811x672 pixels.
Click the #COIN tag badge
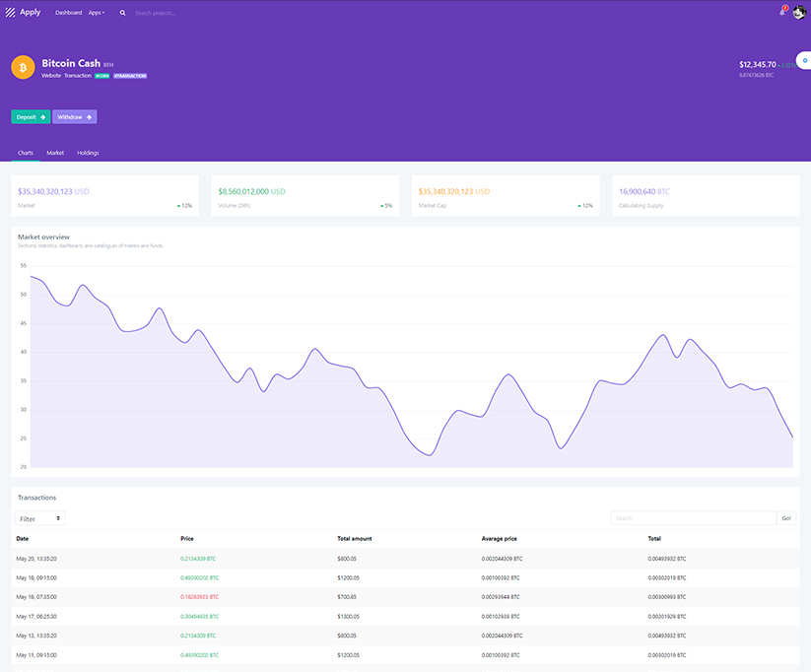pos(101,75)
